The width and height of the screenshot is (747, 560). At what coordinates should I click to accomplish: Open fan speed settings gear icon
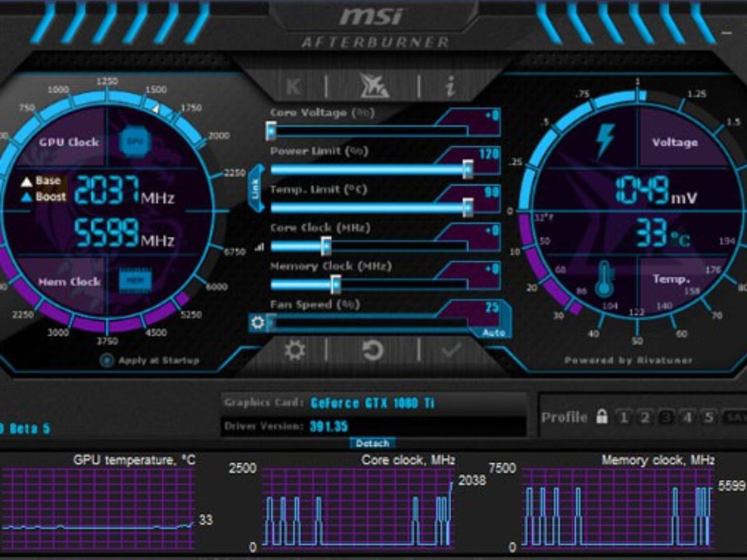tap(257, 322)
